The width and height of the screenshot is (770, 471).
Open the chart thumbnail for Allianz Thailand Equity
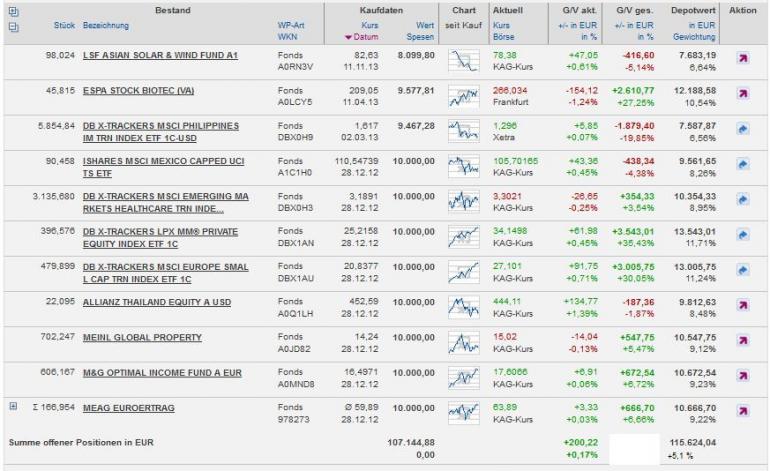(464, 307)
